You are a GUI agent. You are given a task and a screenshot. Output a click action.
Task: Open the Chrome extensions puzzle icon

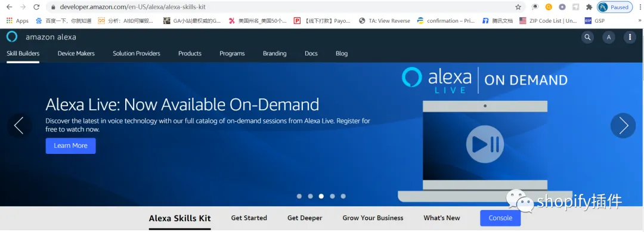[589, 7]
